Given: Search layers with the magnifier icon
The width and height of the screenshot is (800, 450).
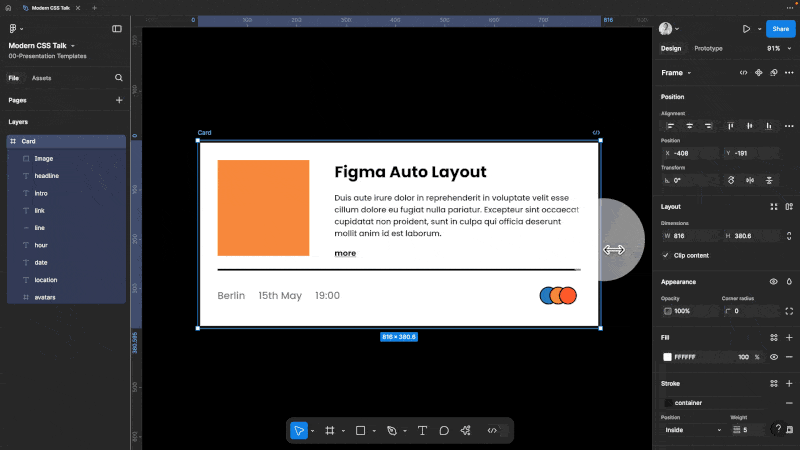Looking at the screenshot, I should (119, 78).
